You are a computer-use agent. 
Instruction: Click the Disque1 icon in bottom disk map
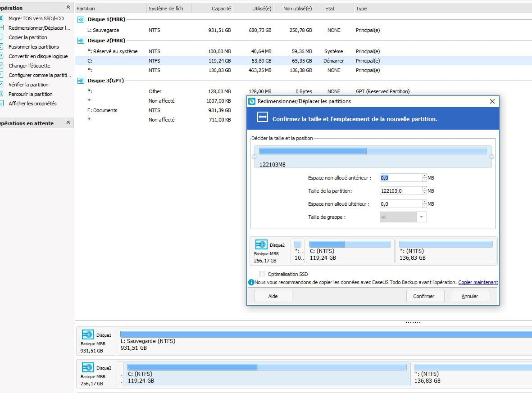[88, 335]
